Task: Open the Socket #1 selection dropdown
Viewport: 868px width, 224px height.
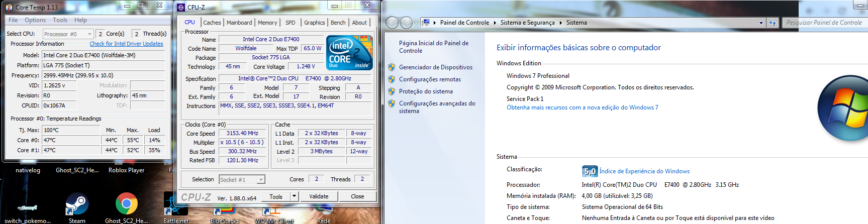Action: (242, 179)
